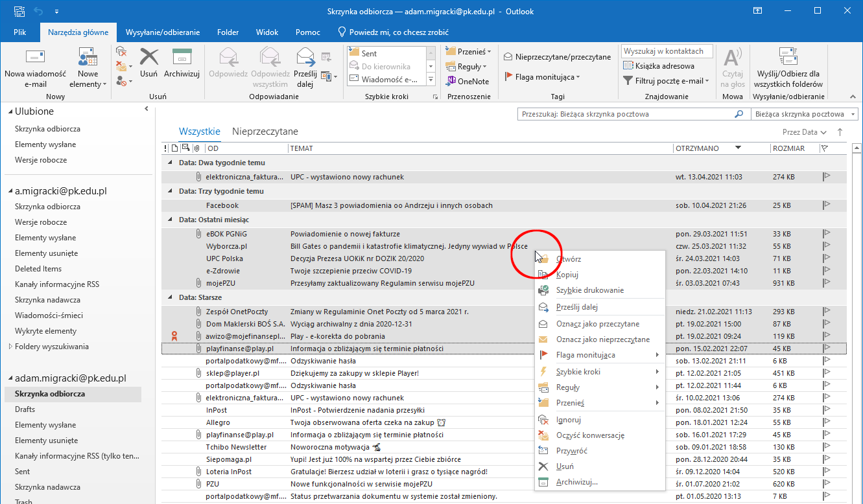Expand Foldery wyszukiwania in folder pane
This screenshot has width=863, height=504.
click(x=10, y=347)
